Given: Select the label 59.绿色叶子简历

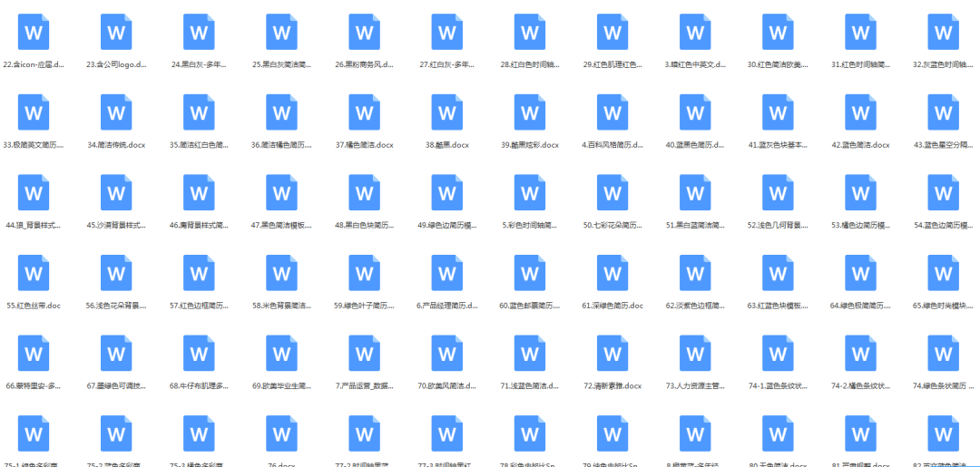Looking at the screenshot, I should (365, 306).
